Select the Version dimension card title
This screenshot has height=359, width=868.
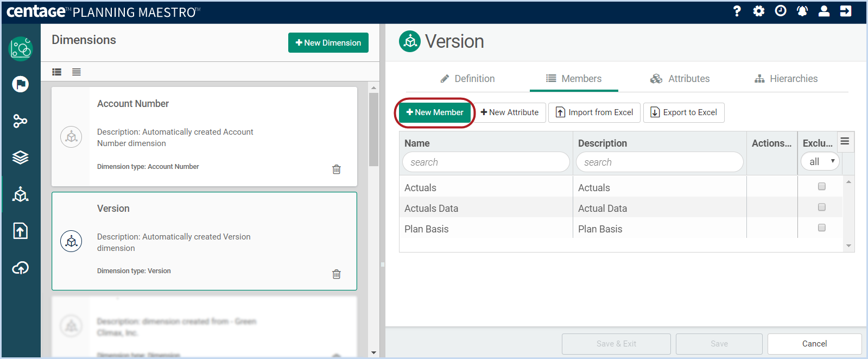pos(113,209)
